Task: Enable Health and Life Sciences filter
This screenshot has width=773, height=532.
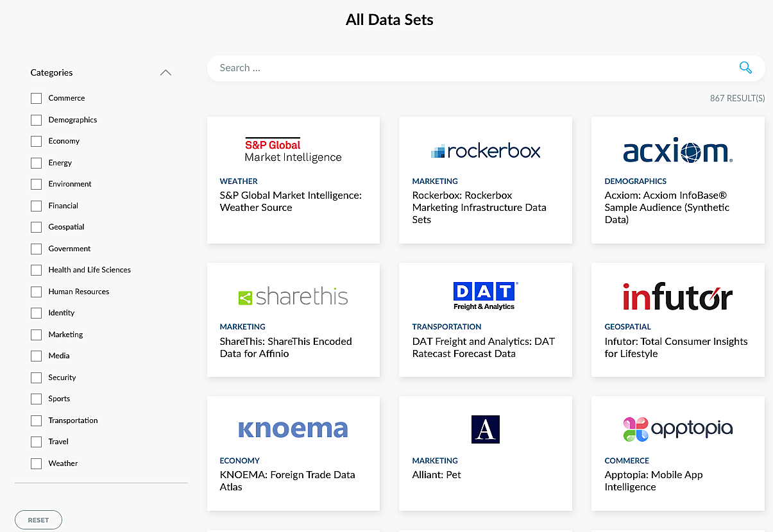Action: (x=36, y=270)
